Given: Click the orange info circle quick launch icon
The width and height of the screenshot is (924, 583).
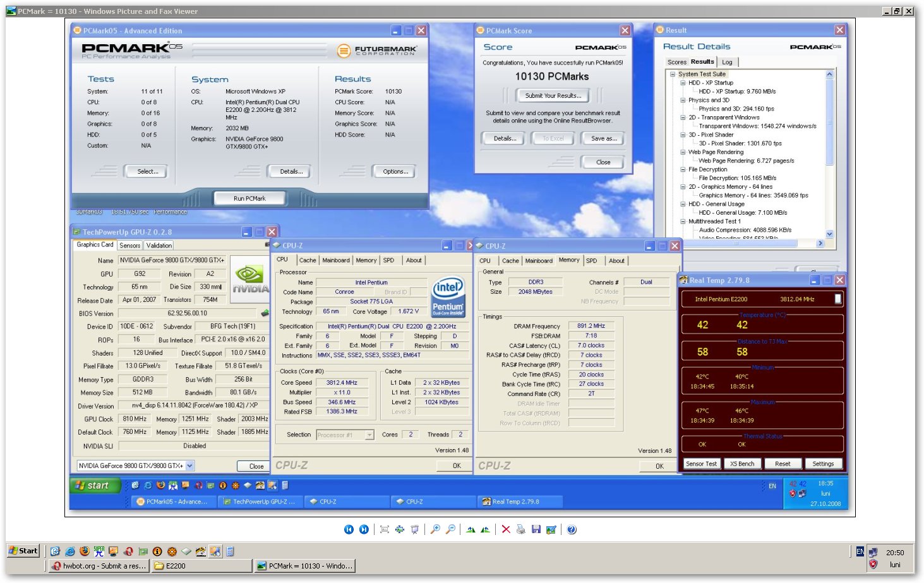Looking at the screenshot, I should click(157, 551).
